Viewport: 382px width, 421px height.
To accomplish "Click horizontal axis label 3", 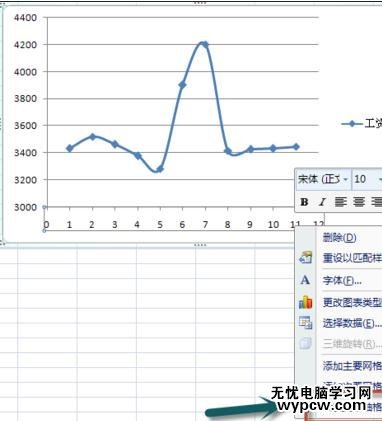I will (115, 225).
